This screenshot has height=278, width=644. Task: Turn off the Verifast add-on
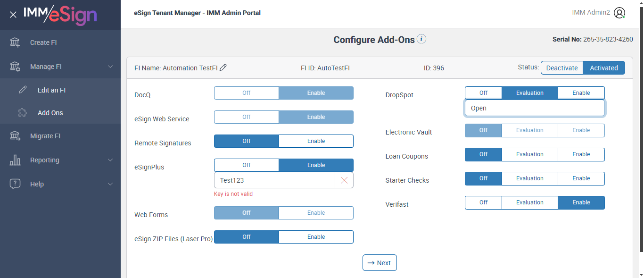(483, 202)
